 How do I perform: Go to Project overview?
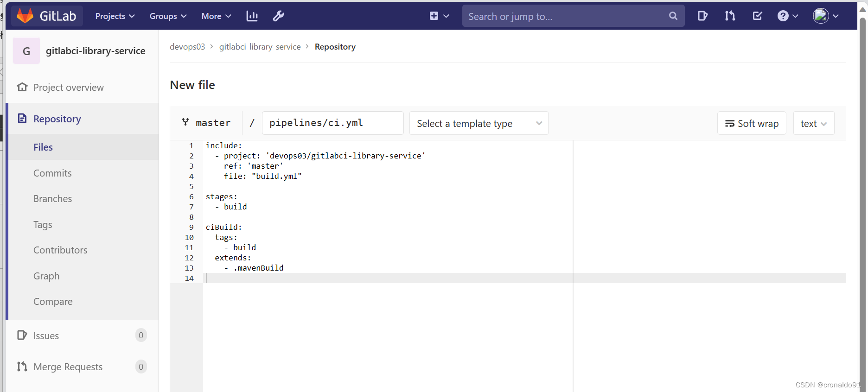[x=69, y=88]
